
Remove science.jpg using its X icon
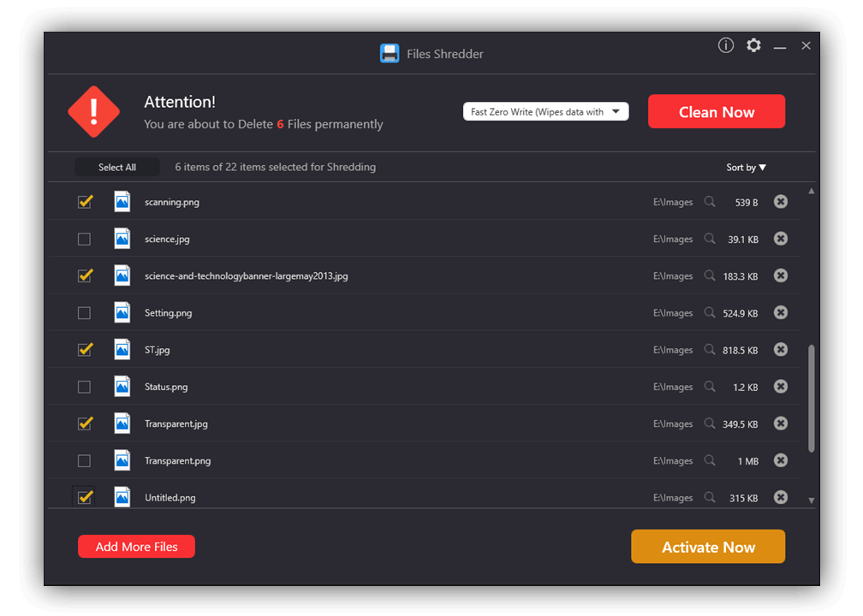click(781, 239)
